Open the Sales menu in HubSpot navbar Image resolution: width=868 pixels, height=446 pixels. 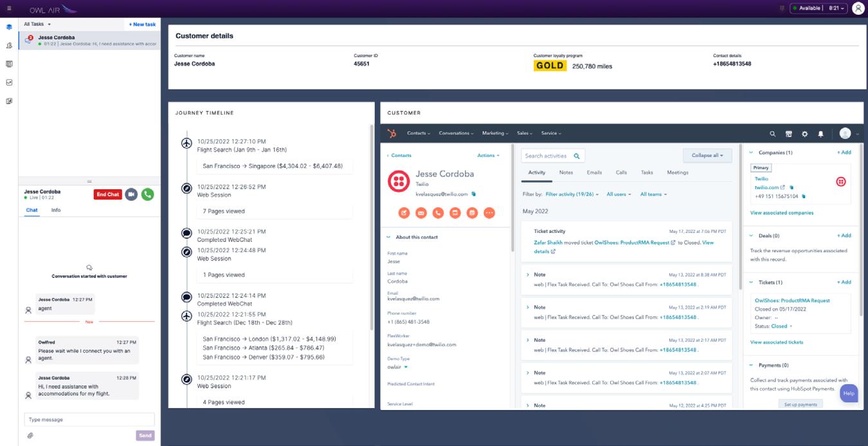[525, 133]
